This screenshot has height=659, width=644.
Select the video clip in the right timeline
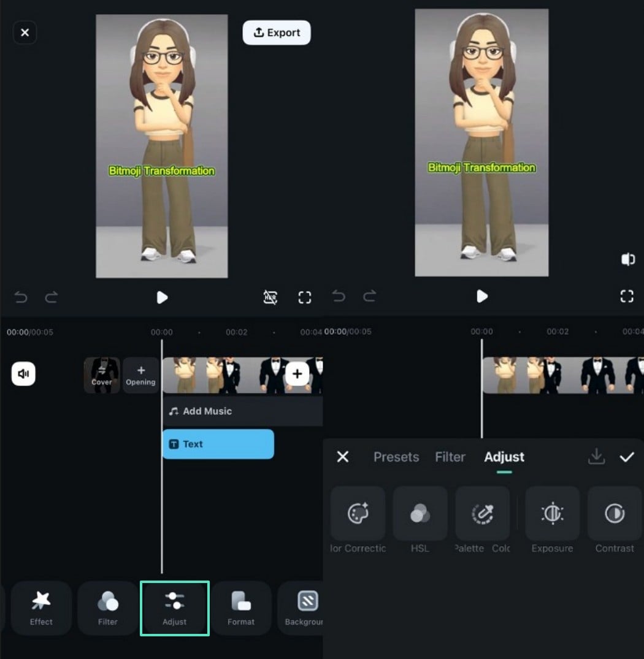[x=563, y=375]
